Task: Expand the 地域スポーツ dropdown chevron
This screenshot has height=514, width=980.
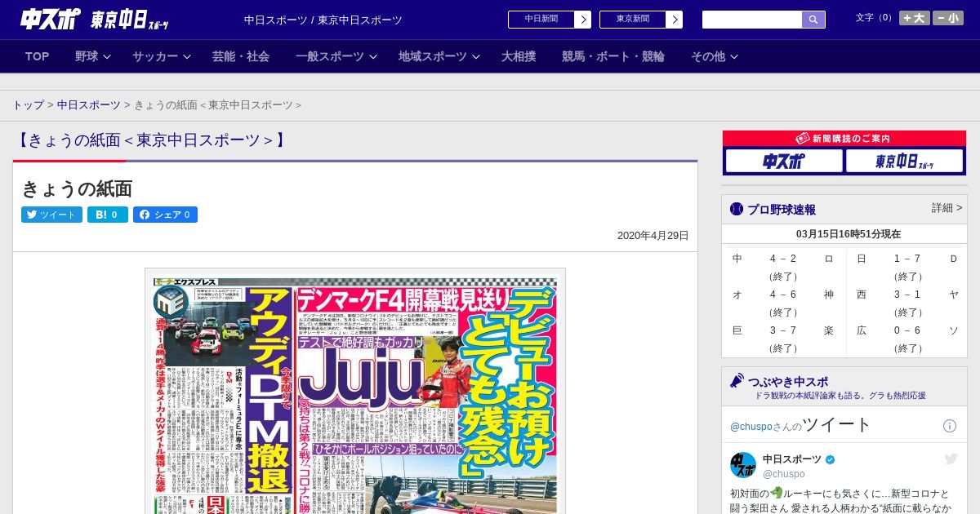Action: click(x=476, y=56)
